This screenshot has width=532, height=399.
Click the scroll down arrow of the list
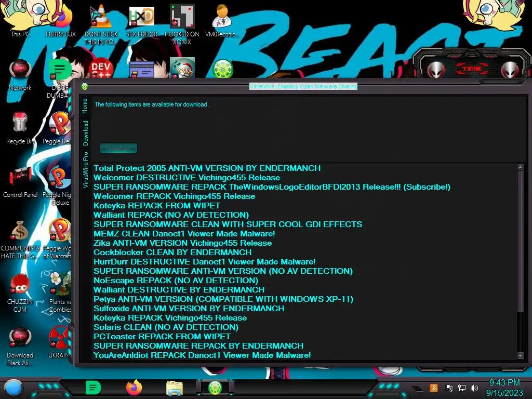pyautogui.click(x=521, y=355)
